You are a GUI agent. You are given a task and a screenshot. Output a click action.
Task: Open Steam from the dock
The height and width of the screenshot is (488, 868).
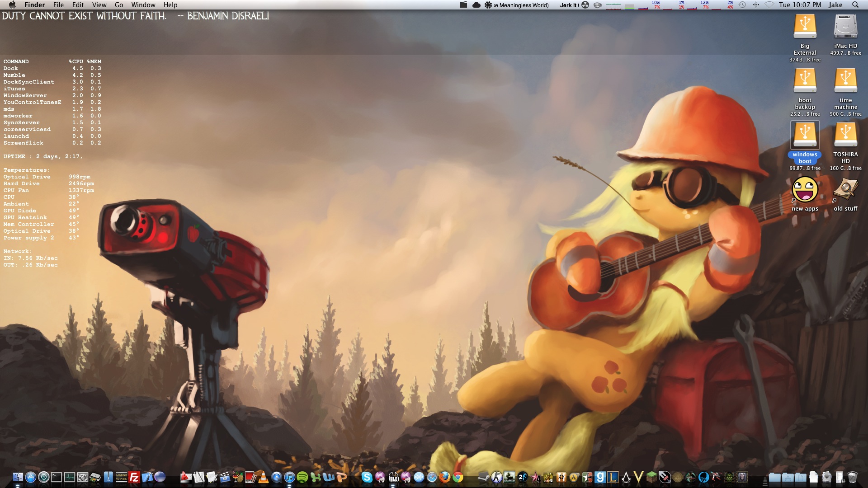pos(483,477)
